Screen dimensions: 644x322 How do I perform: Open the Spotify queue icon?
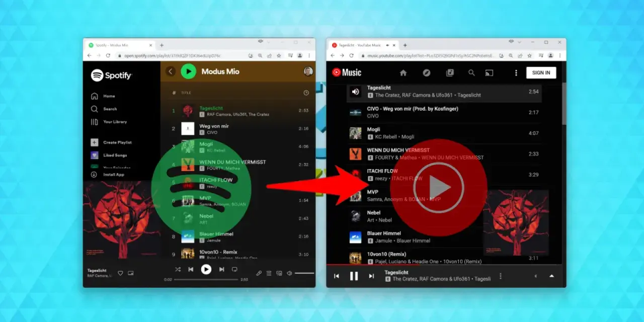click(269, 273)
